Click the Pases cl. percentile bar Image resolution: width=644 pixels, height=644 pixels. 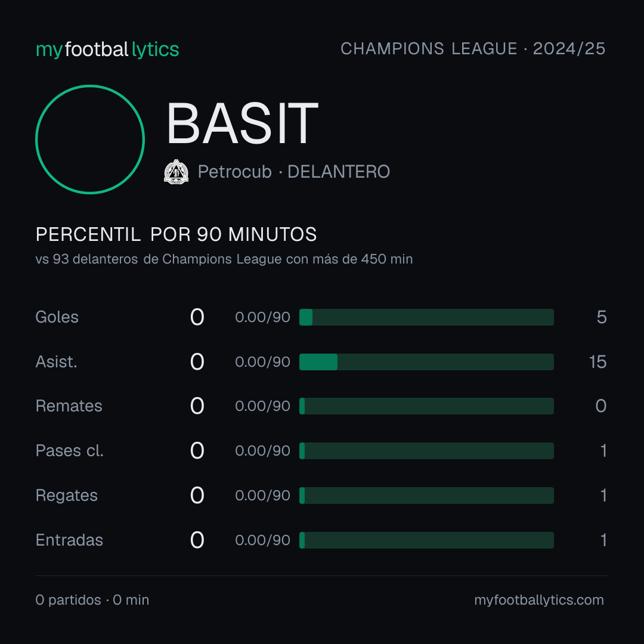click(426, 451)
